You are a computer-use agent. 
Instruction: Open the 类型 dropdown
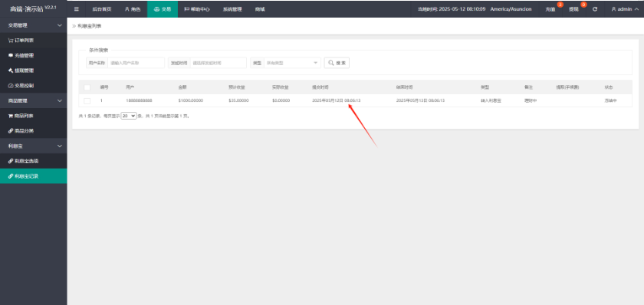(x=292, y=63)
